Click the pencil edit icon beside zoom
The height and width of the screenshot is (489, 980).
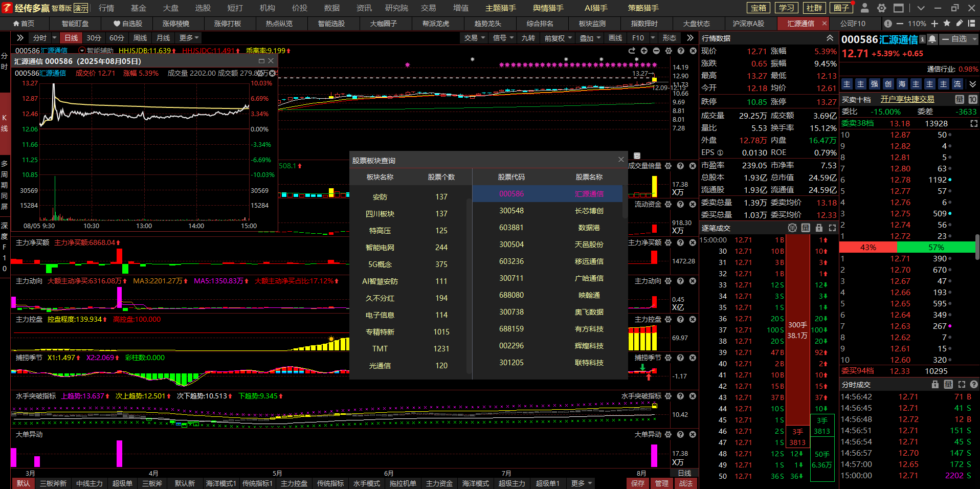(960, 24)
